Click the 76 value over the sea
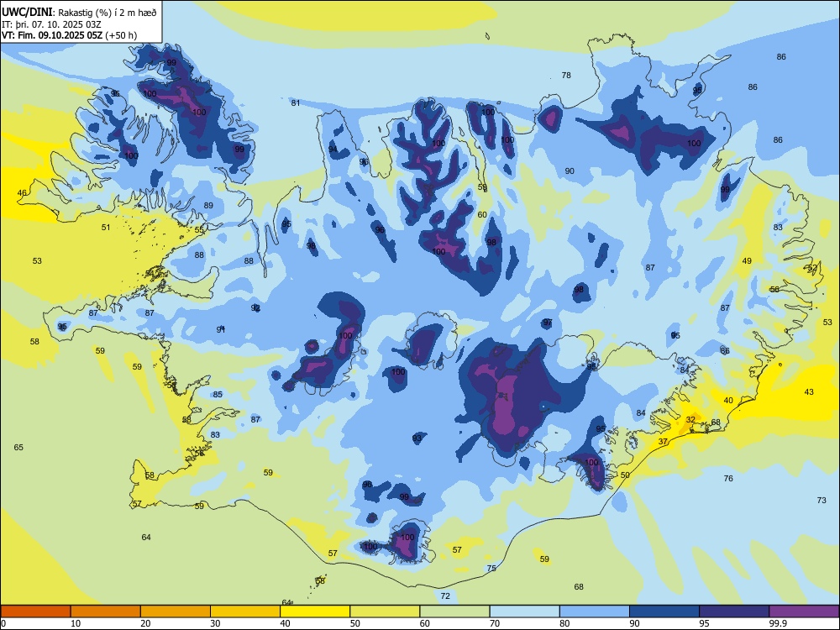 [x=728, y=478]
